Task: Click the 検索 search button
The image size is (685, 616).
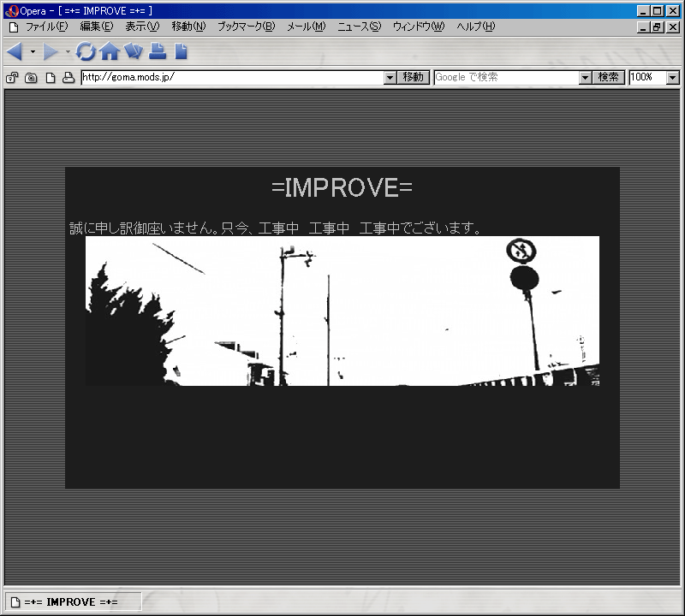Action: (x=608, y=77)
